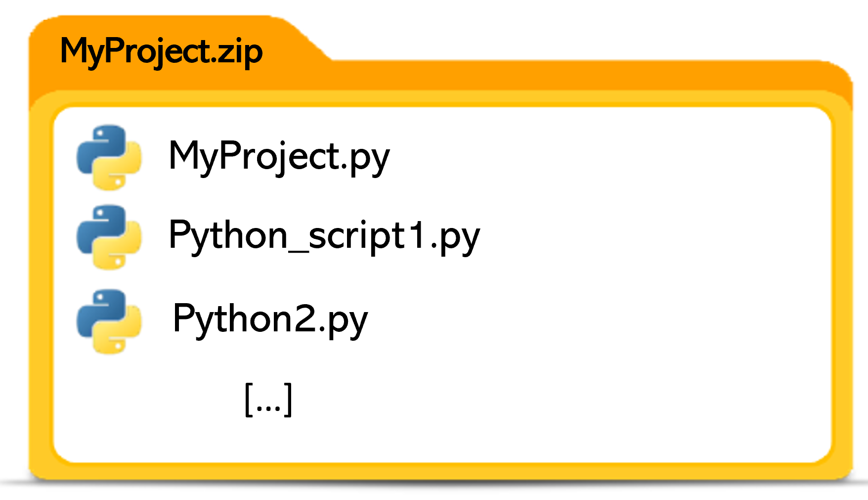Expand the [...] more files placeholder
Screen dimensions: 868x500
click(x=268, y=400)
